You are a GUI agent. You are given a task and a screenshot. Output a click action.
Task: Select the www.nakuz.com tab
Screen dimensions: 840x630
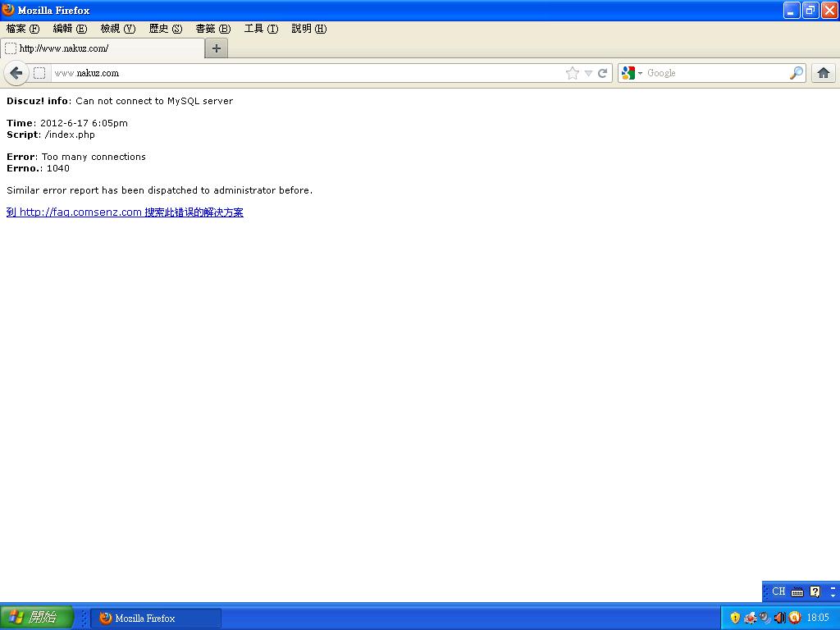click(103, 48)
